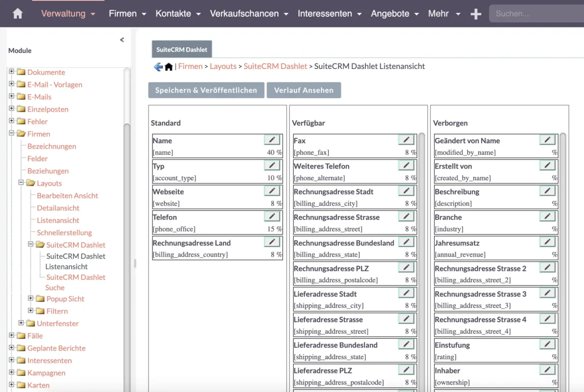The height and width of the screenshot is (392, 584).
Task: Click the Verfügbar column scrollbar
Action: (x=422, y=221)
